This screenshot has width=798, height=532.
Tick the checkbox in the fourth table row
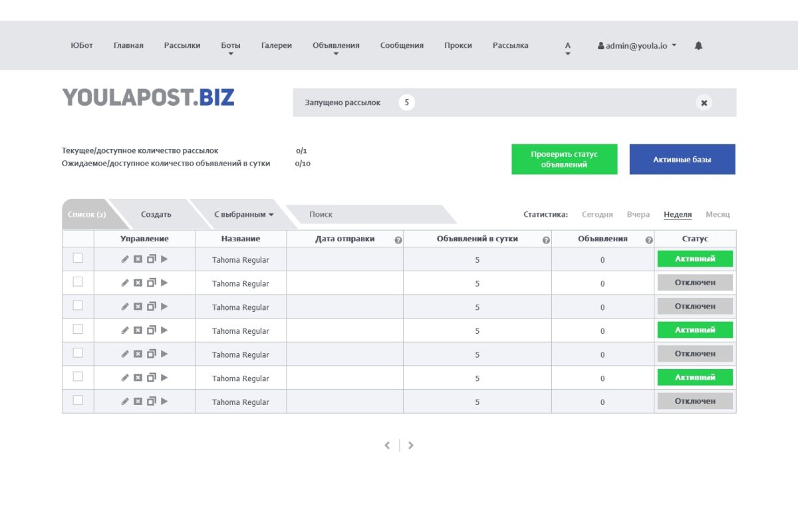click(x=78, y=329)
